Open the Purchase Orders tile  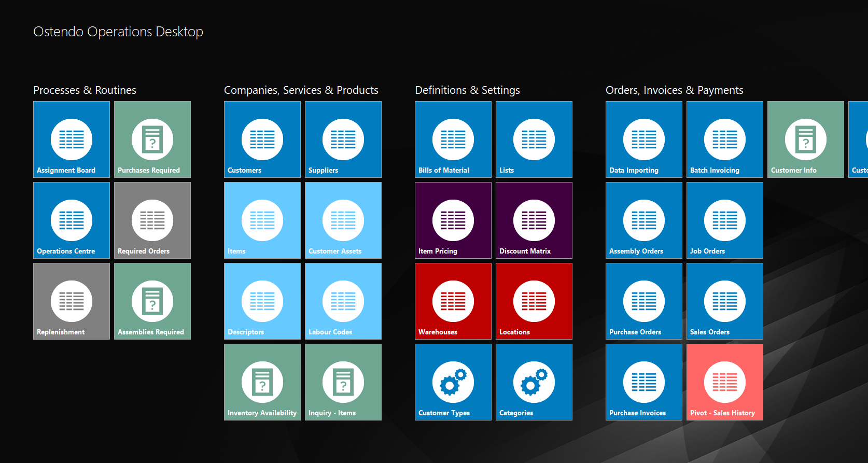pos(644,301)
